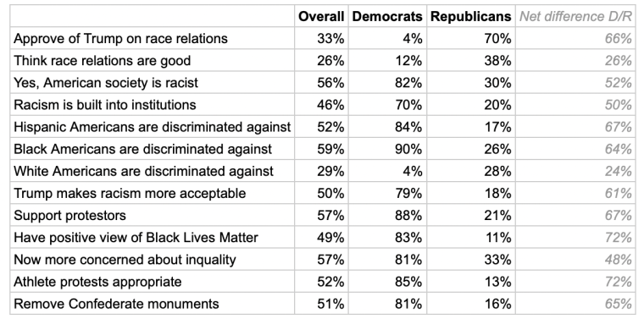The image size is (644, 319).
Task: Click 'Now more concerned about inquality' label
Action: click(125, 260)
